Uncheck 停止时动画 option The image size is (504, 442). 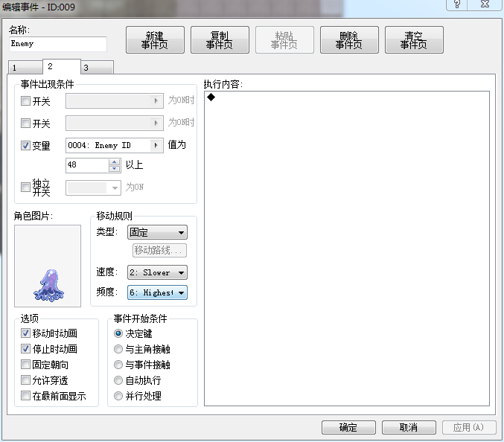(25, 348)
